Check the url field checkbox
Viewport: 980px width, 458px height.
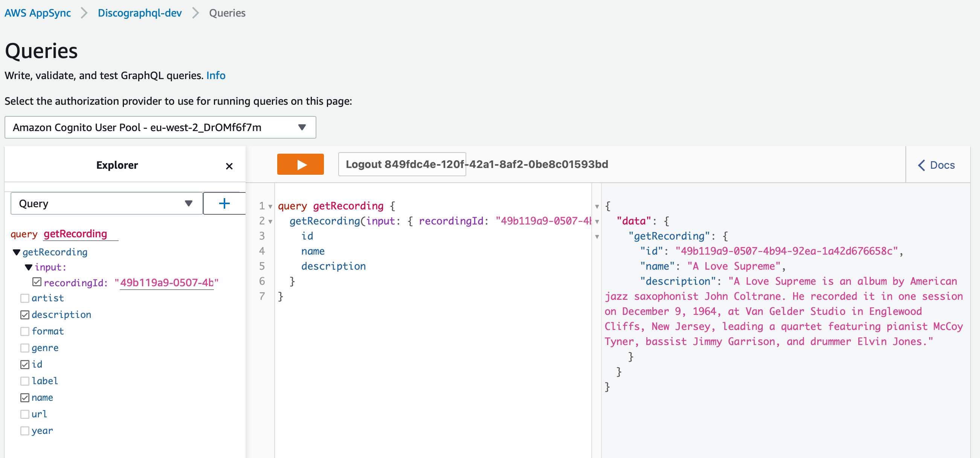coord(25,414)
